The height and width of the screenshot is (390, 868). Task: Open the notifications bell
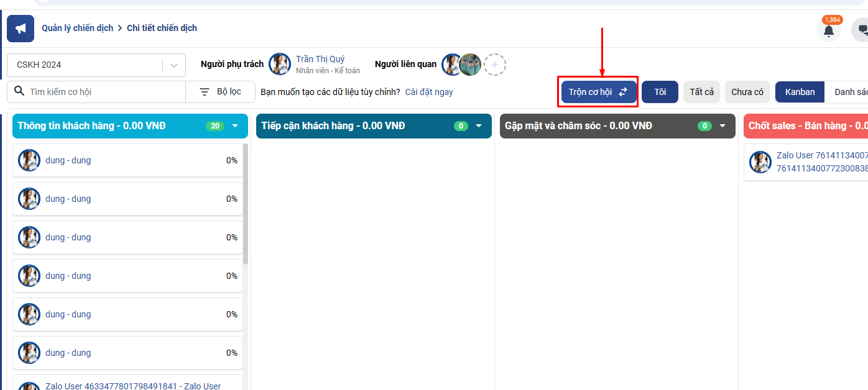pos(828,30)
